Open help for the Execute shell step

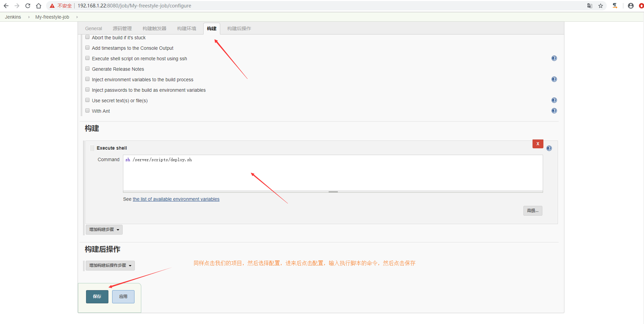pos(549,148)
